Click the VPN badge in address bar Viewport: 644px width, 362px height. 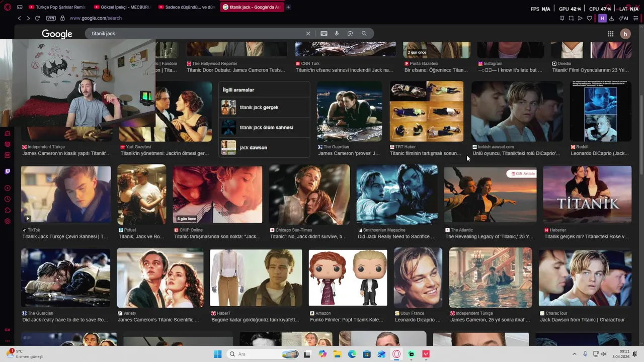[51, 18]
